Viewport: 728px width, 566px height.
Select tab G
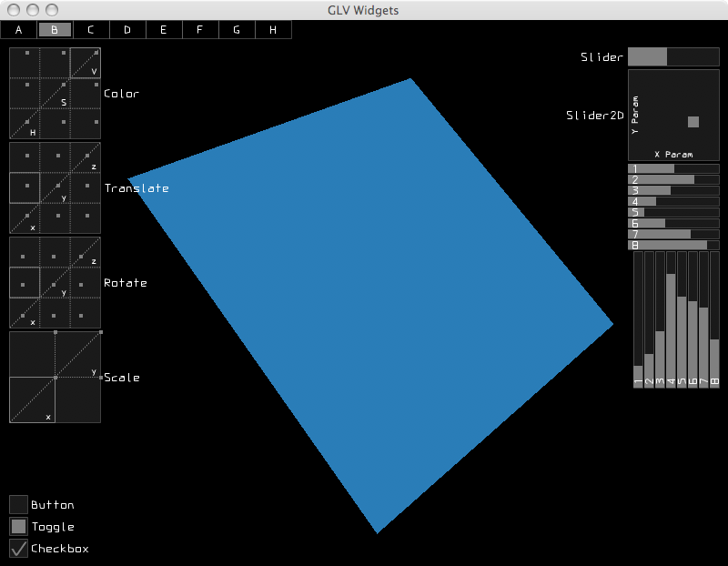pos(237,30)
